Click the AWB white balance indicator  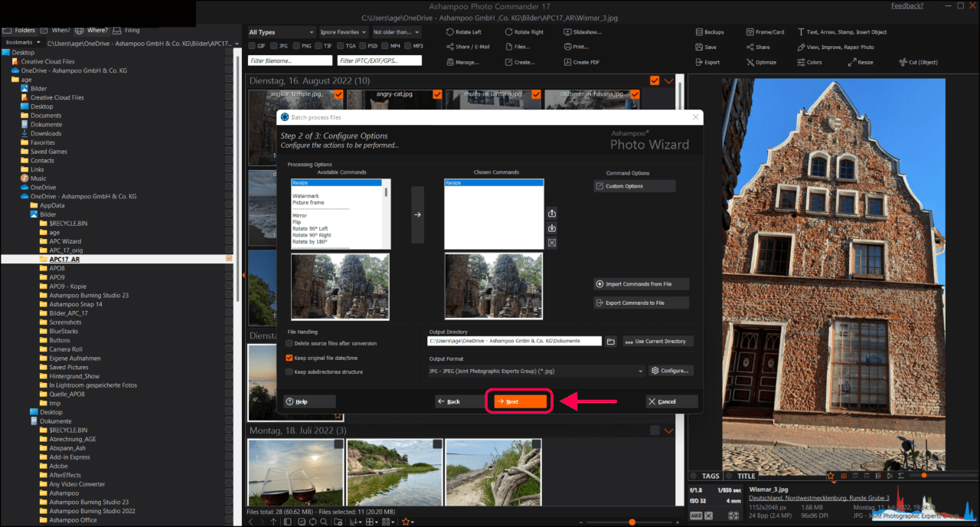[x=697, y=516]
